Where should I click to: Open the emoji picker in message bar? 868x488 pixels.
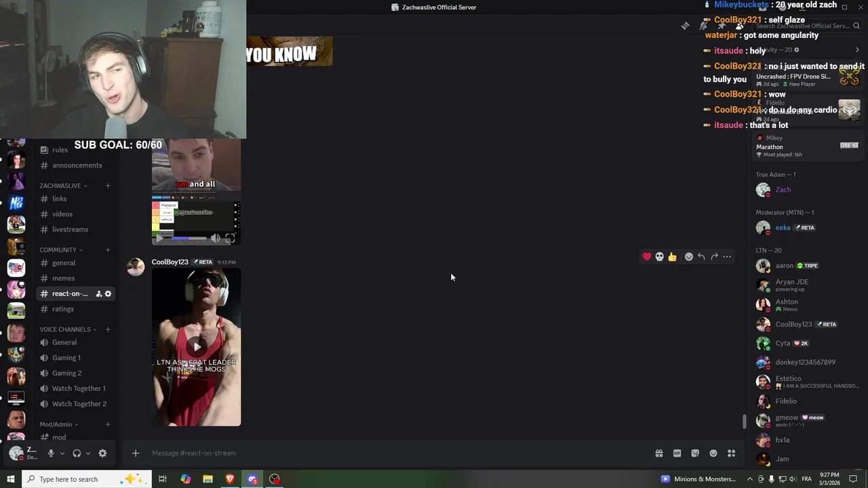[x=713, y=453]
